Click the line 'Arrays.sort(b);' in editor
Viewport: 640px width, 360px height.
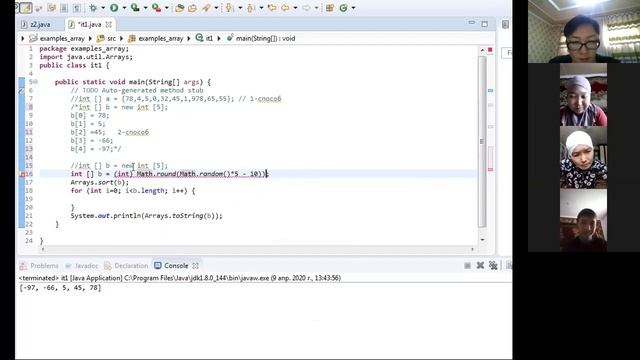tap(100, 182)
